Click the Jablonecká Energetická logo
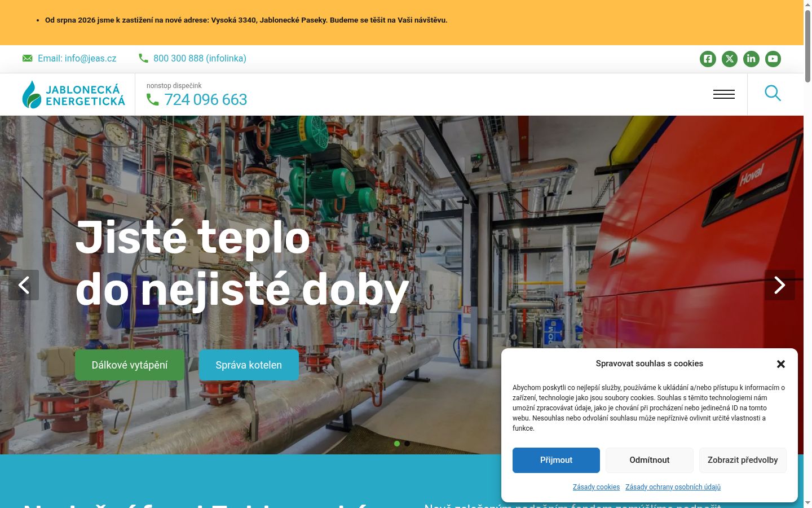Screen dimensions: 812x508 (x=74, y=94)
